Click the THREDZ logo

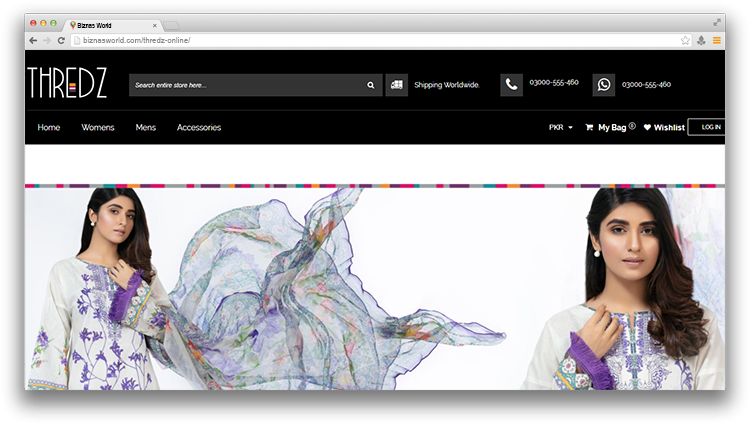[67, 83]
